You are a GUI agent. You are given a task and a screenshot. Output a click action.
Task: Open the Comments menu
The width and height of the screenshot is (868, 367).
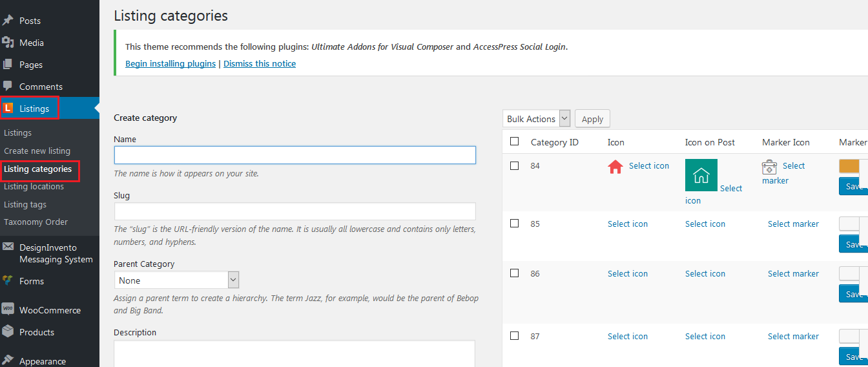pyautogui.click(x=41, y=87)
